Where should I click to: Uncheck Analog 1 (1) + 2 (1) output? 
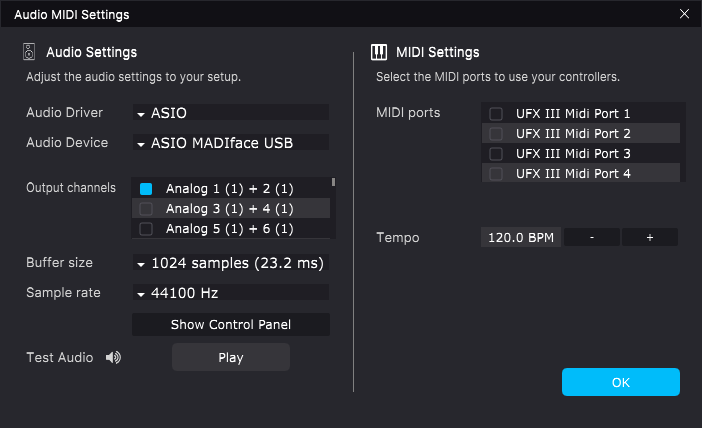[146, 189]
